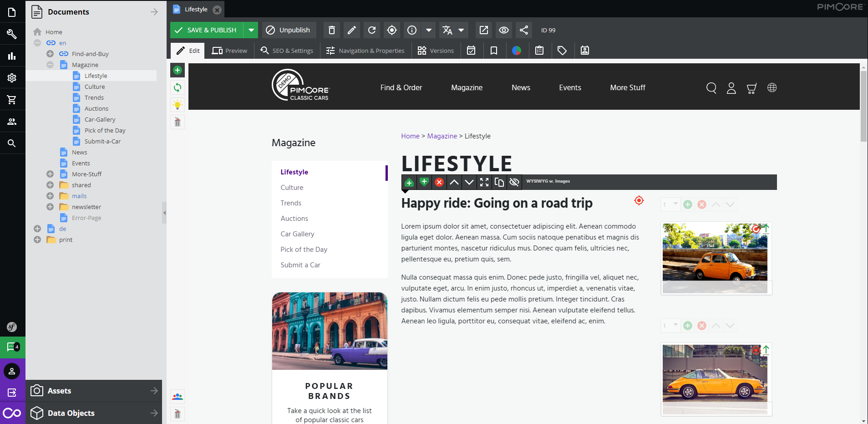Show document info with the info icon

point(412,30)
